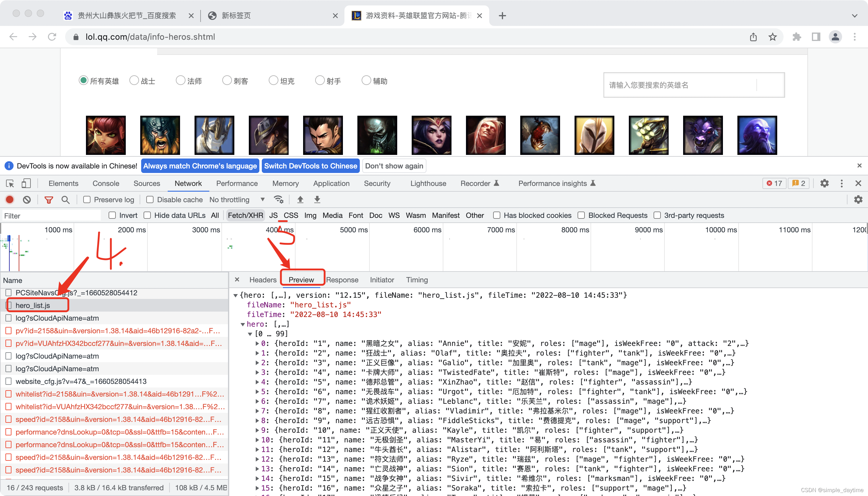Click the network Filter text field
868x496 pixels.
pos(51,216)
